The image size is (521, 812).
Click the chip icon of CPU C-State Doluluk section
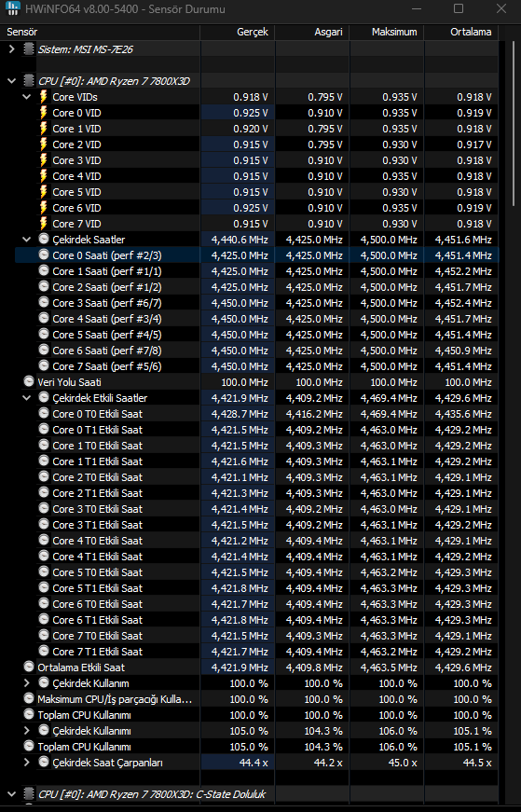tap(29, 794)
